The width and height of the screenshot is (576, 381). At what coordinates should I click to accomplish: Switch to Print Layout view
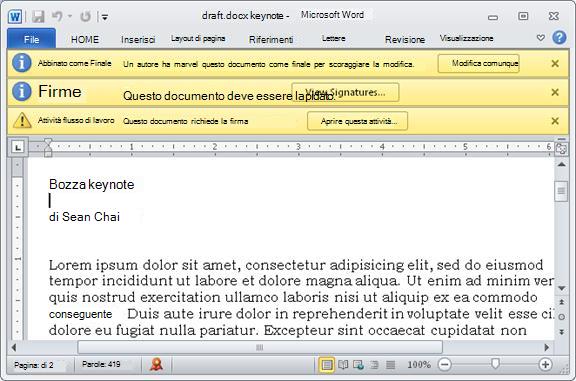tap(327, 365)
